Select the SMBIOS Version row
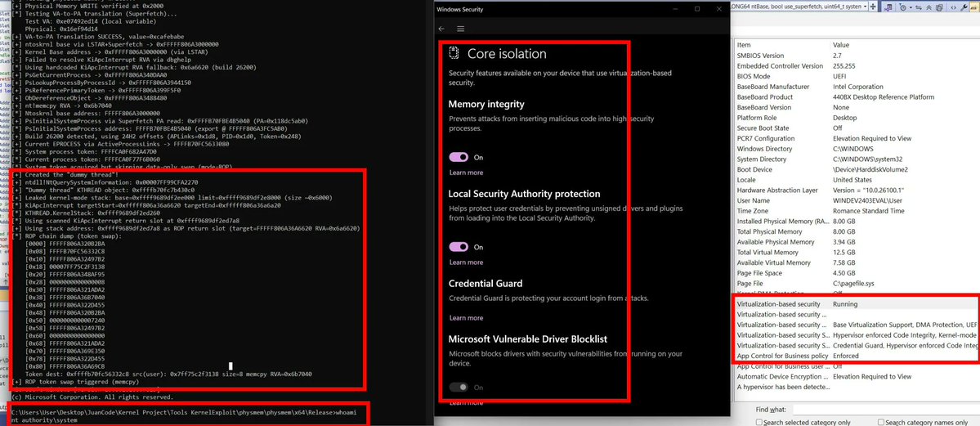 pyautogui.click(x=857, y=56)
